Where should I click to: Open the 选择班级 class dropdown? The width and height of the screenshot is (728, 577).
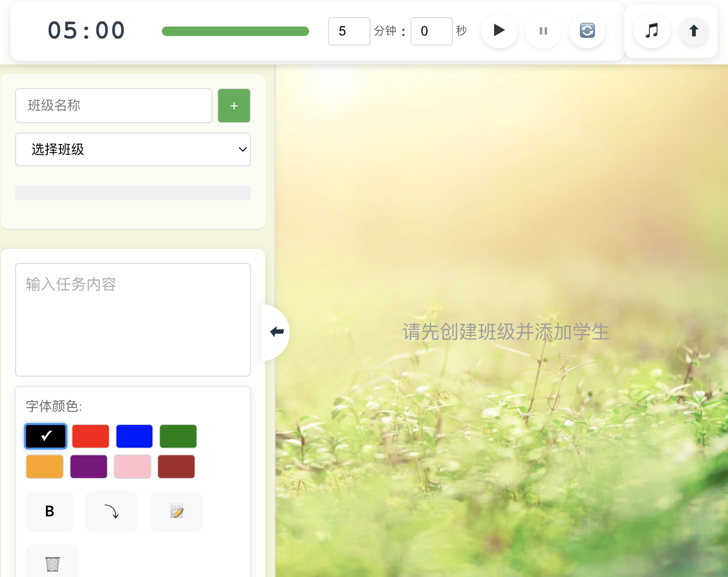(x=133, y=149)
